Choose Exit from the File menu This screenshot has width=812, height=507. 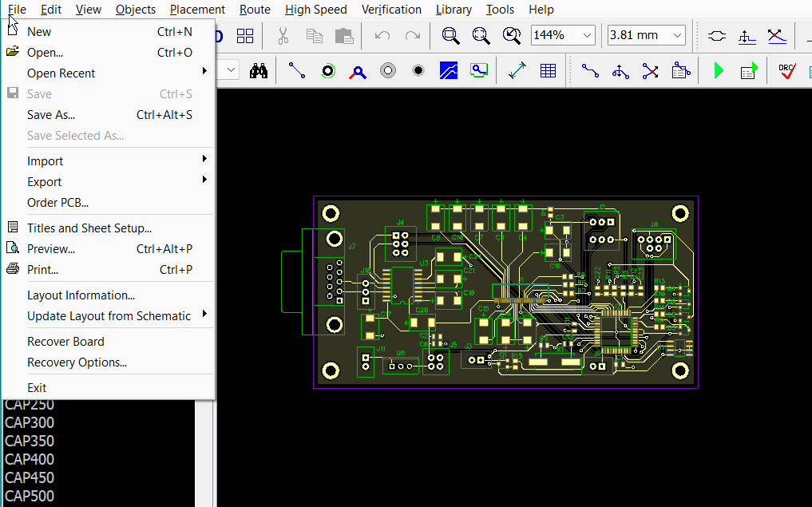(108, 387)
